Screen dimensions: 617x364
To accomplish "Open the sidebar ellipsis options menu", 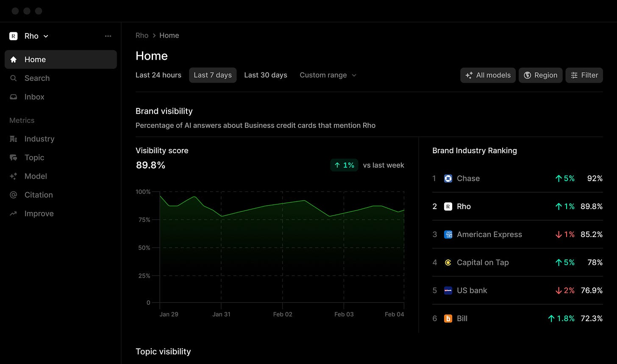I will coord(108,36).
